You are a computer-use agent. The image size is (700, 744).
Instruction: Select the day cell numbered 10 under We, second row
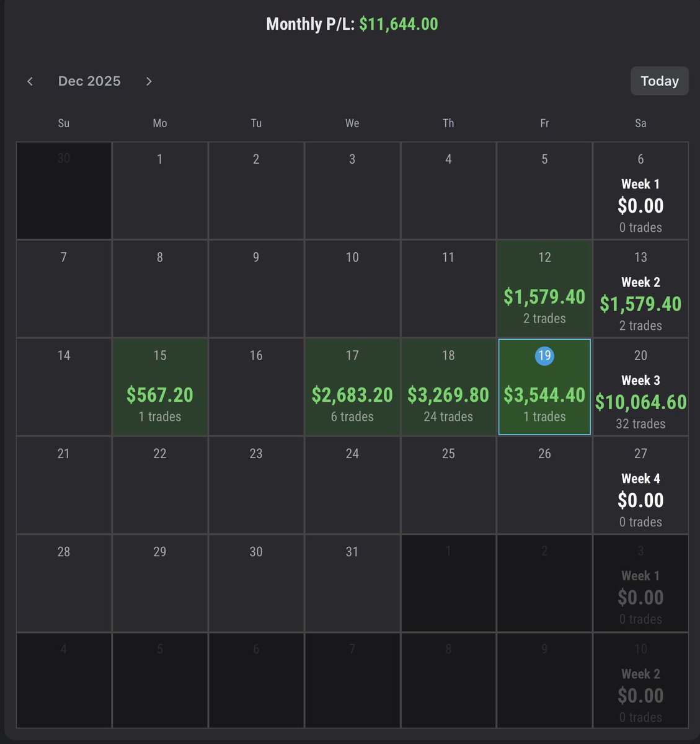point(352,289)
